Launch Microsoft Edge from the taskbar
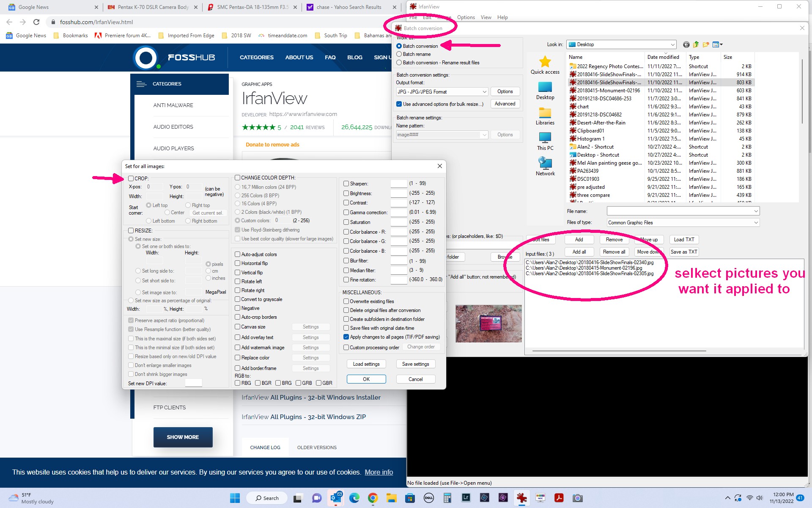812x508 pixels. (x=354, y=498)
